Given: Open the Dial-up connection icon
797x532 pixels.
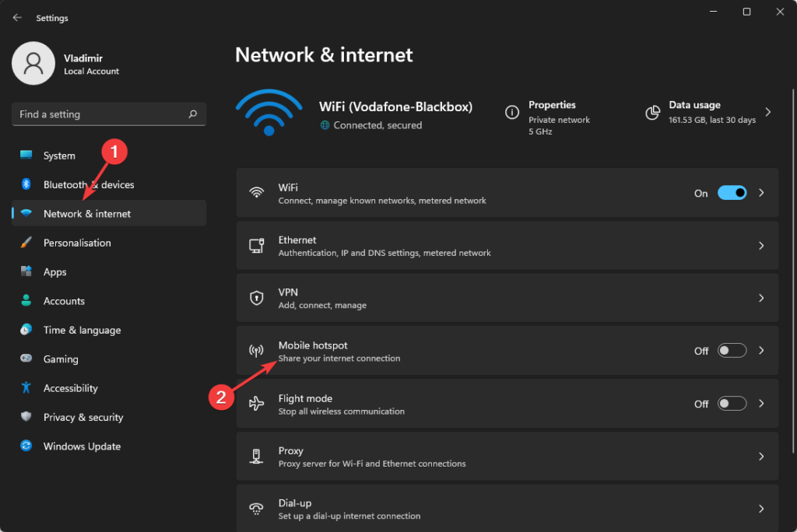Looking at the screenshot, I should [x=257, y=507].
